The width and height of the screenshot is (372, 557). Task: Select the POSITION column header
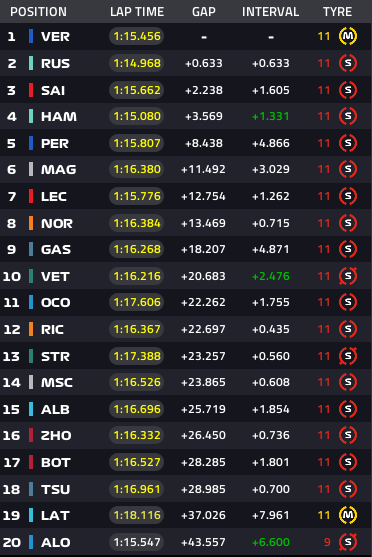click(38, 12)
